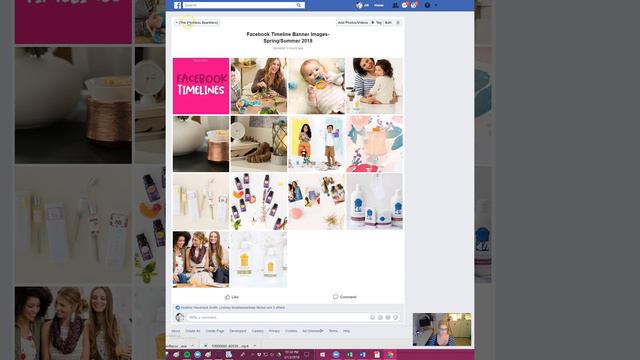The width and height of the screenshot is (640, 360).
Task: Open the hanging scent tags thumbnail
Action: [x=201, y=202]
